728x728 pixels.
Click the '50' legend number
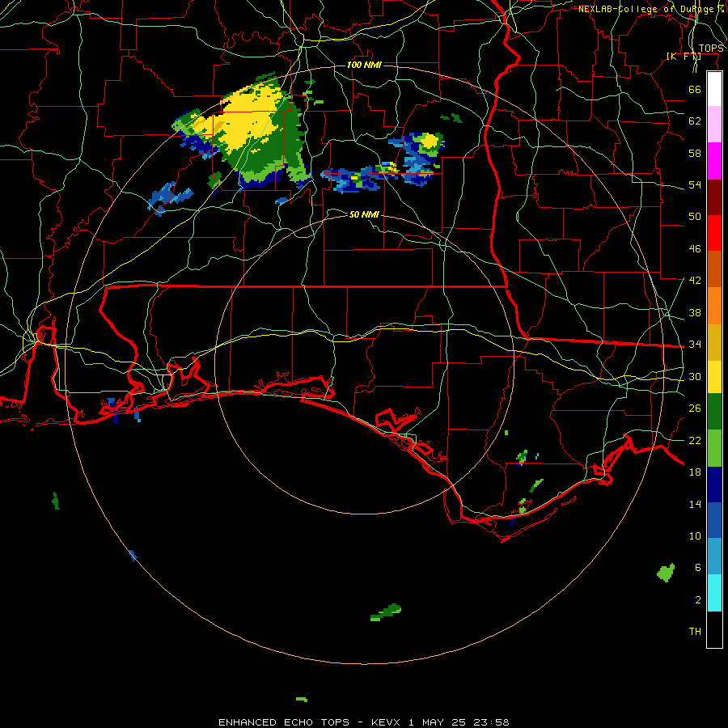(695, 217)
